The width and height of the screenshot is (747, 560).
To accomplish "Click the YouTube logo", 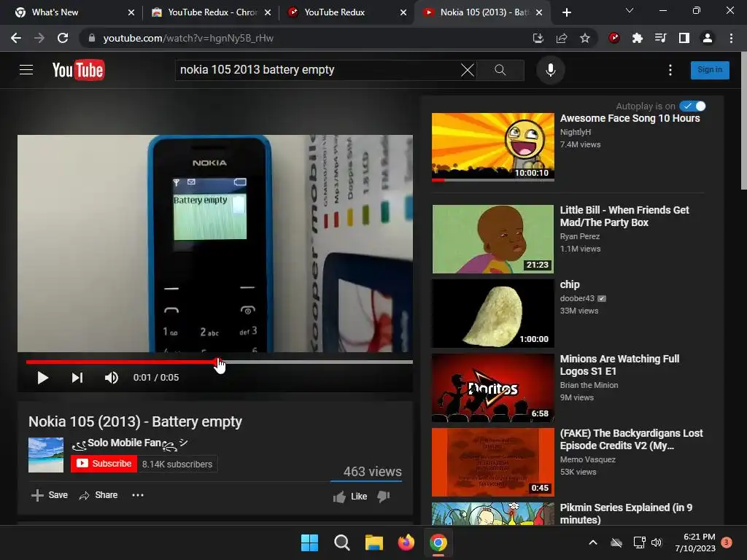I will click(x=78, y=70).
